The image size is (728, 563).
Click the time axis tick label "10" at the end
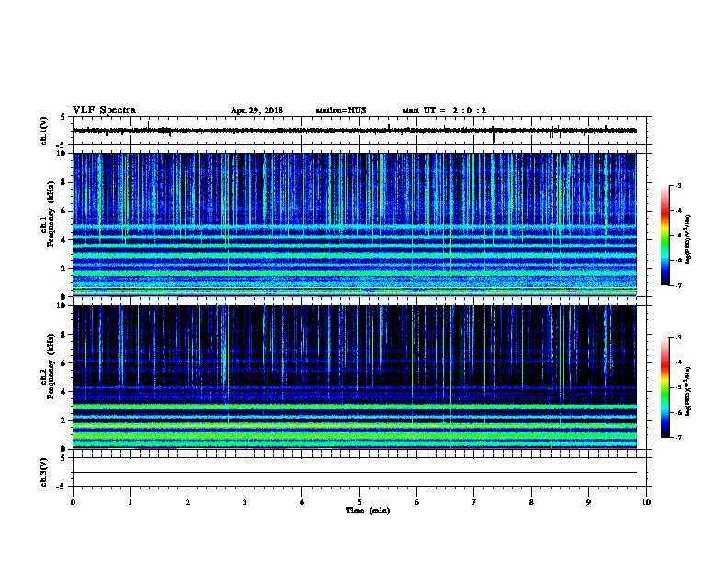click(x=646, y=502)
